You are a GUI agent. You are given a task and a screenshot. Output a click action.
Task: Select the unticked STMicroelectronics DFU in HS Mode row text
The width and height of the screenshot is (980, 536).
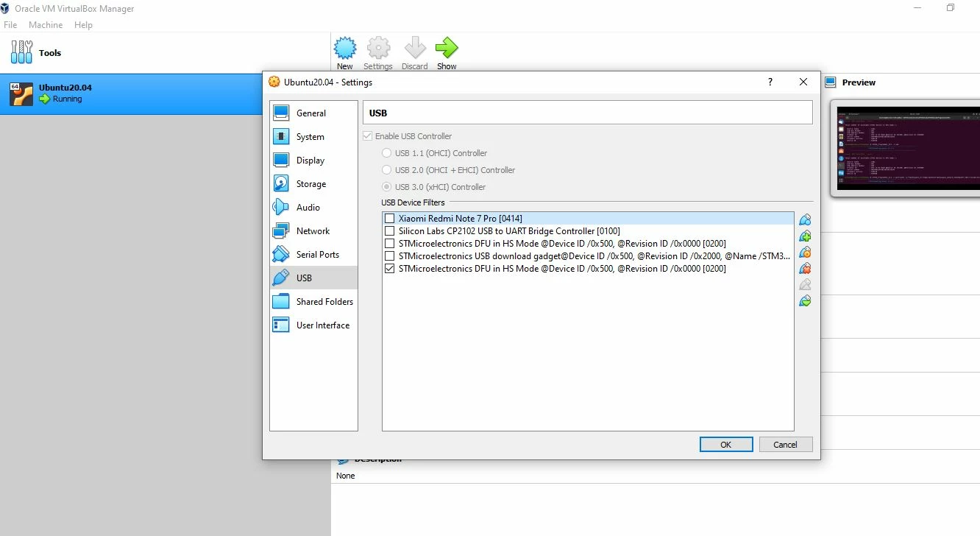(x=562, y=244)
